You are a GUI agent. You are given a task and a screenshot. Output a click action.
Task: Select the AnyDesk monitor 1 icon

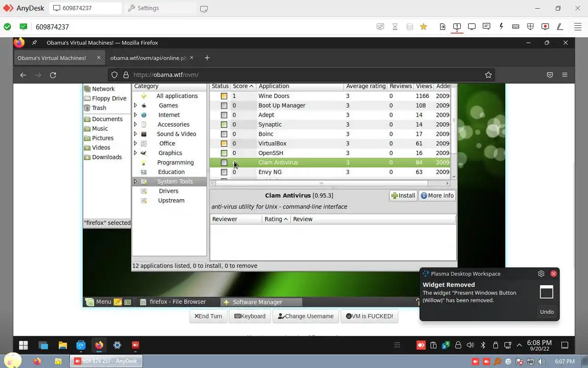(x=457, y=27)
